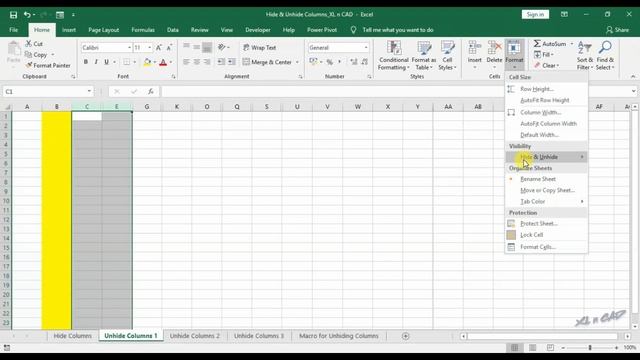
Task: Expand the Name Box dropdown
Action: point(89,91)
